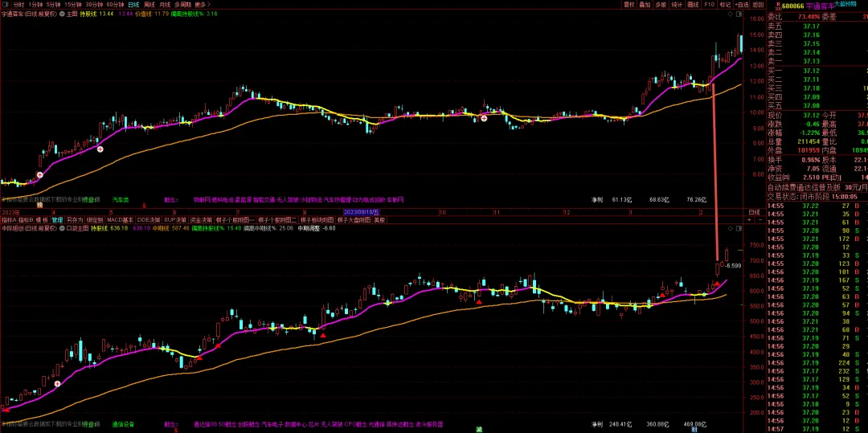Open the F10 company info
Screen dimensions: 868x433
click(709, 5)
